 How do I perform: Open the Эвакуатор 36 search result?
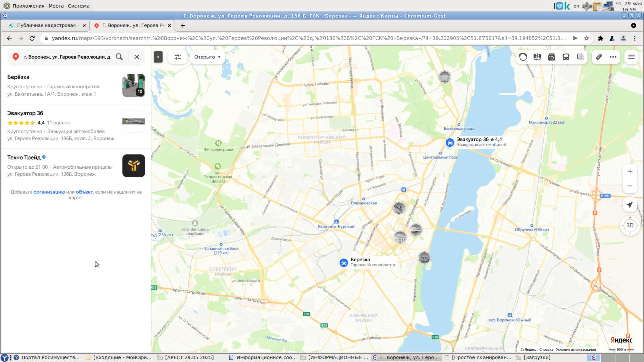[75, 127]
